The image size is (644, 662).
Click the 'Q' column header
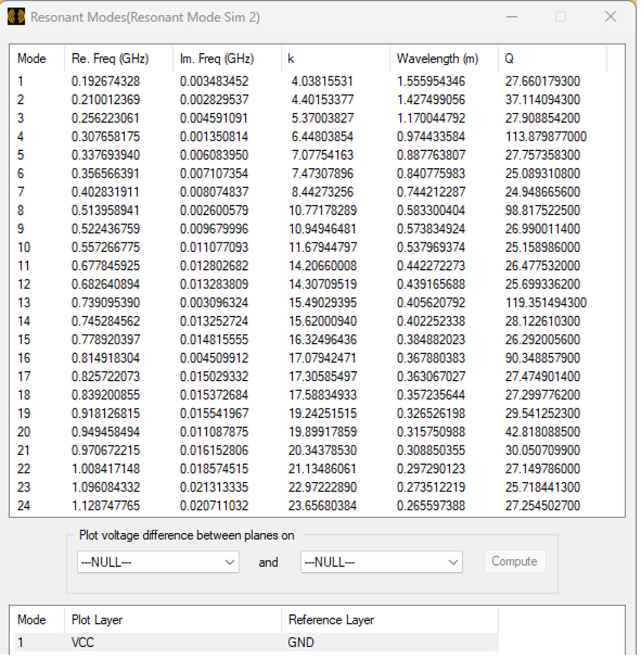pyautogui.click(x=552, y=58)
